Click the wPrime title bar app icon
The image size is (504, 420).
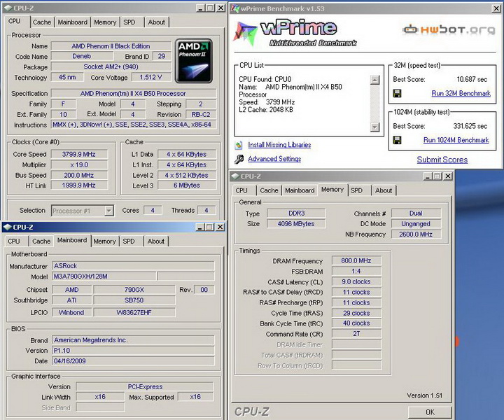click(x=237, y=8)
